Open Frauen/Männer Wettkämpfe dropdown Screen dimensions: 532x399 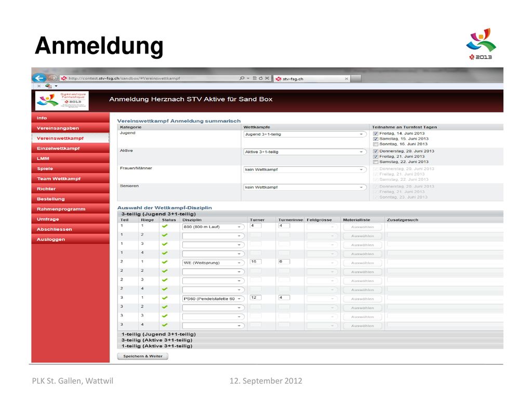pyautogui.click(x=304, y=170)
